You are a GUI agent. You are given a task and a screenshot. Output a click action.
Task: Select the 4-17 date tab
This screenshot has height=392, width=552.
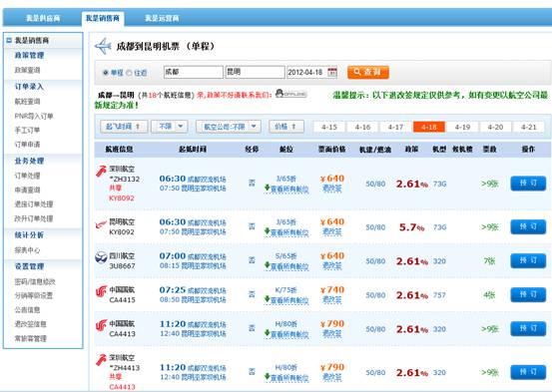click(x=395, y=127)
